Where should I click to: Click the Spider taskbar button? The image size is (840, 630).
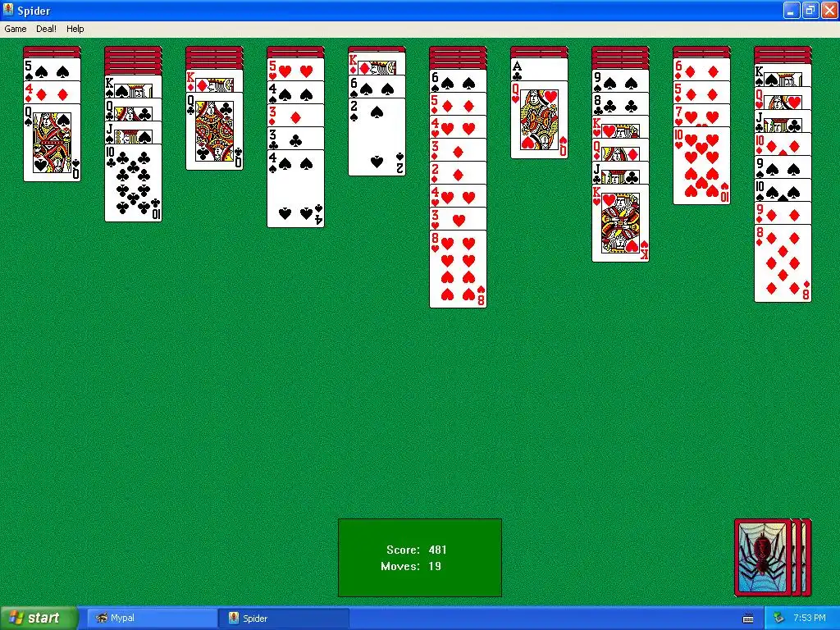284,619
